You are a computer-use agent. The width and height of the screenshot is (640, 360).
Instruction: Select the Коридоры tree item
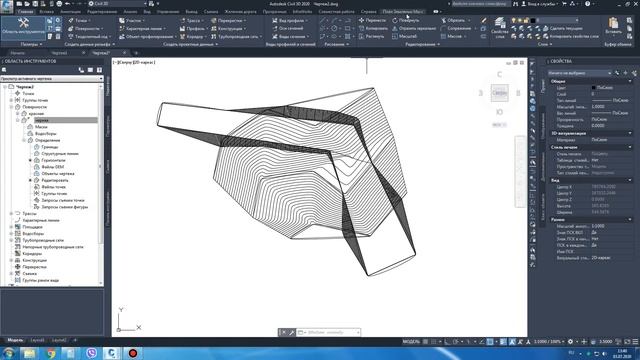[32, 253]
